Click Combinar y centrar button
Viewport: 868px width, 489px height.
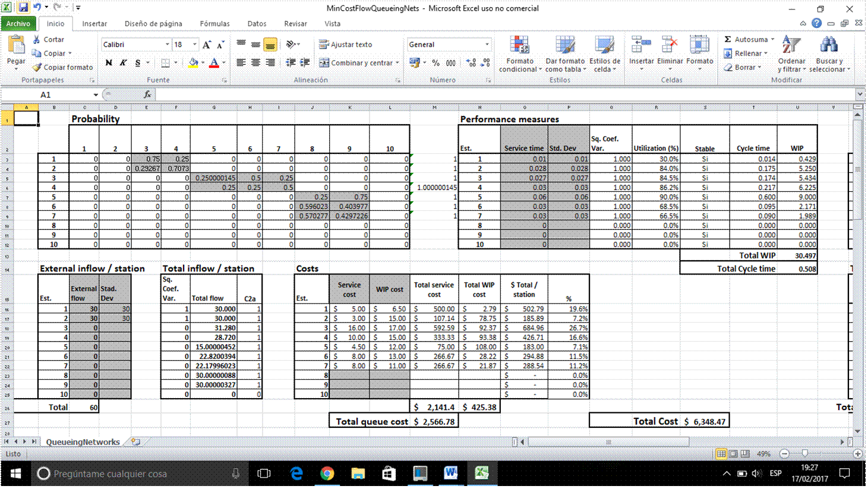click(x=355, y=63)
